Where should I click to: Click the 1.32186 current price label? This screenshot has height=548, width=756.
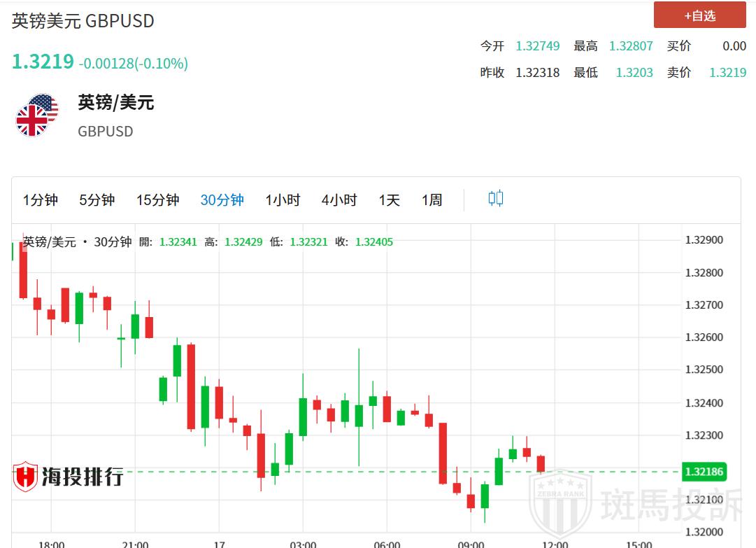coord(704,472)
